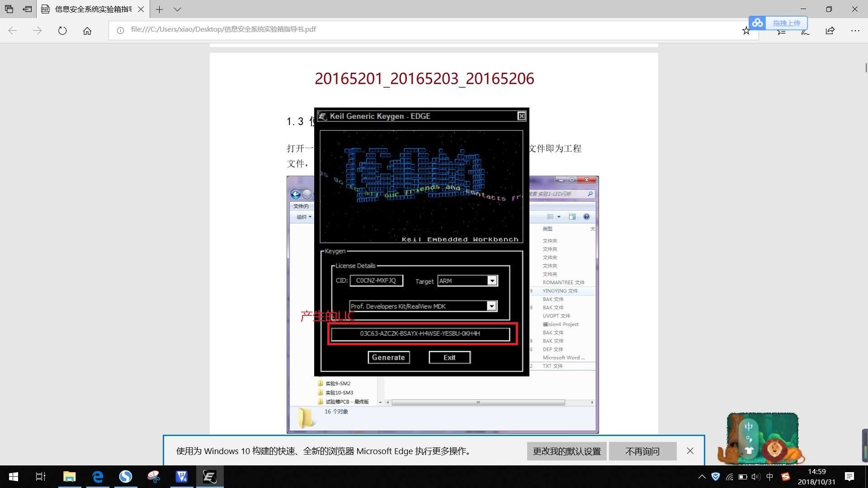Open File Explorer from the taskbar

click(69, 477)
